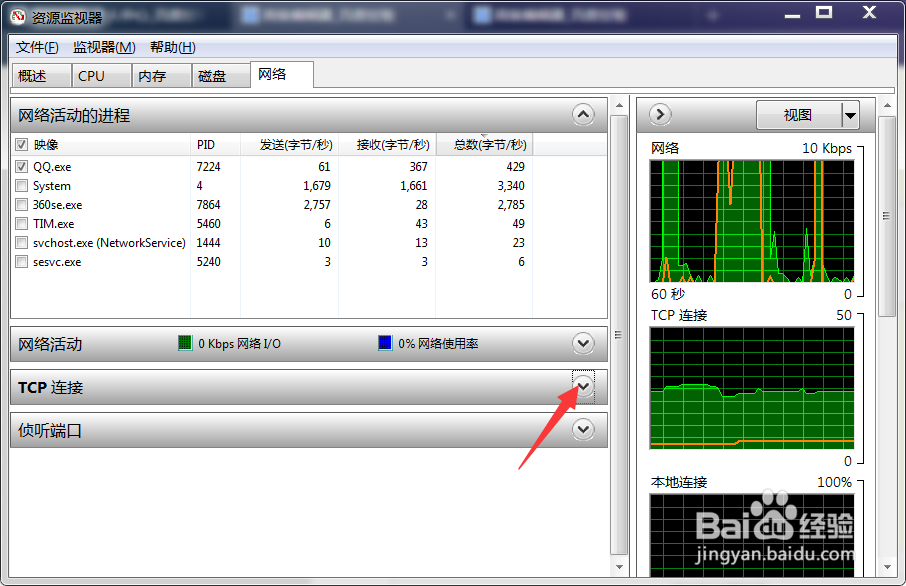
Task: Click the main pane scroll up arrow
Action: (x=619, y=106)
